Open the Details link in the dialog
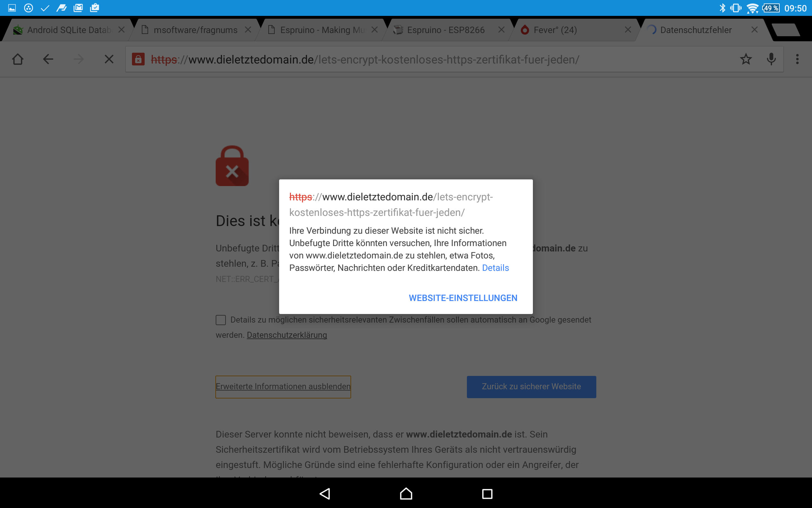Image resolution: width=812 pixels, height=508 pixels. pos(495,268)
